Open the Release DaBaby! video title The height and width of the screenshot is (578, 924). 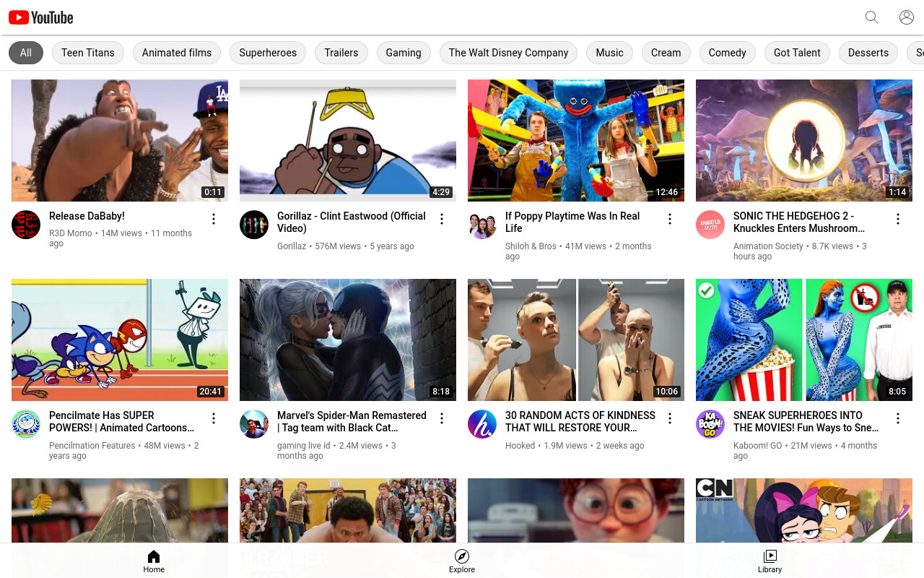(x=87, y=216)
